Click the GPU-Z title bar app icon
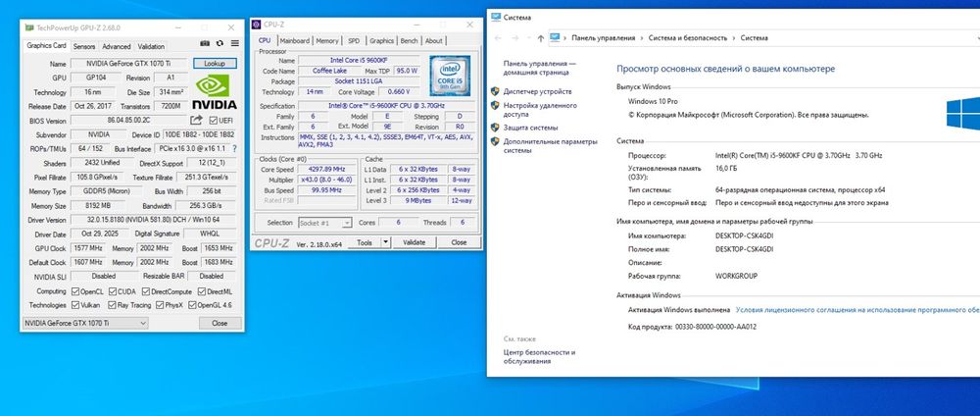Screen dimensions: 980x416 pos(29,27)
